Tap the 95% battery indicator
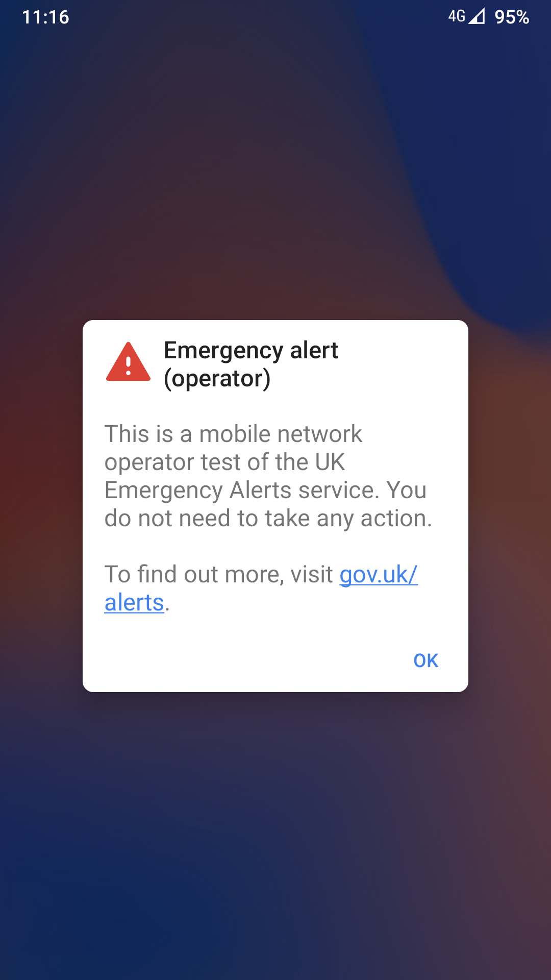551x980 pixels. [x=512, y=17]
